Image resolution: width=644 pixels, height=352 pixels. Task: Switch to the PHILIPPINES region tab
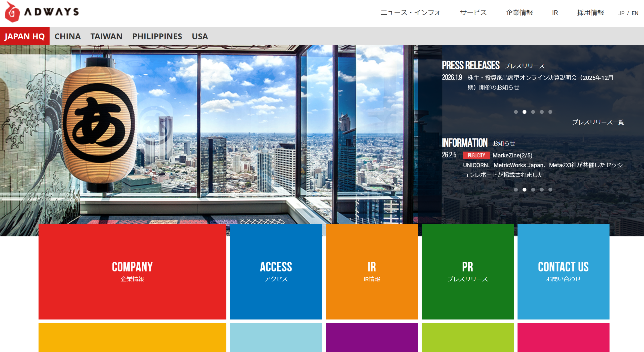(x=157, y=36)
